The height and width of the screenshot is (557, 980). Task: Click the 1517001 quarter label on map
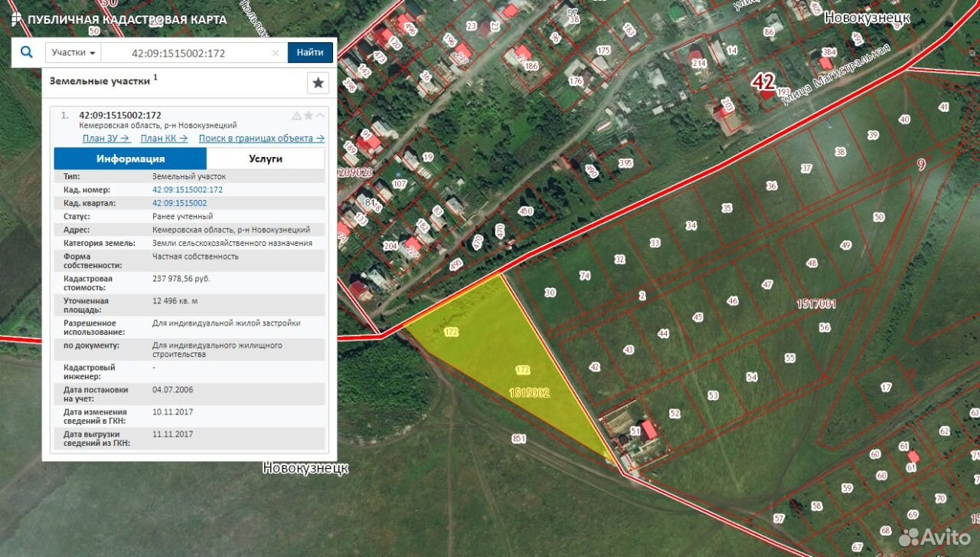pyautogui.click(x=816, y=304)
